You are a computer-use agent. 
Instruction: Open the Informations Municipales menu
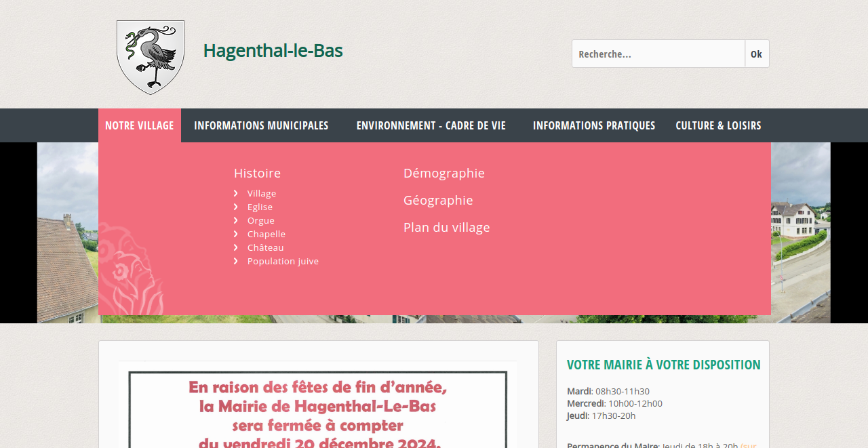click(x=261, y=125)
